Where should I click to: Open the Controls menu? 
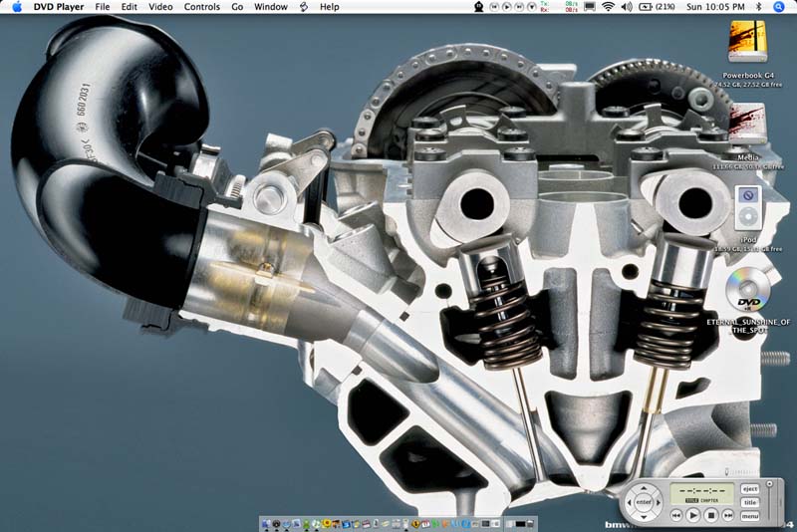click(x=202, y=7)
